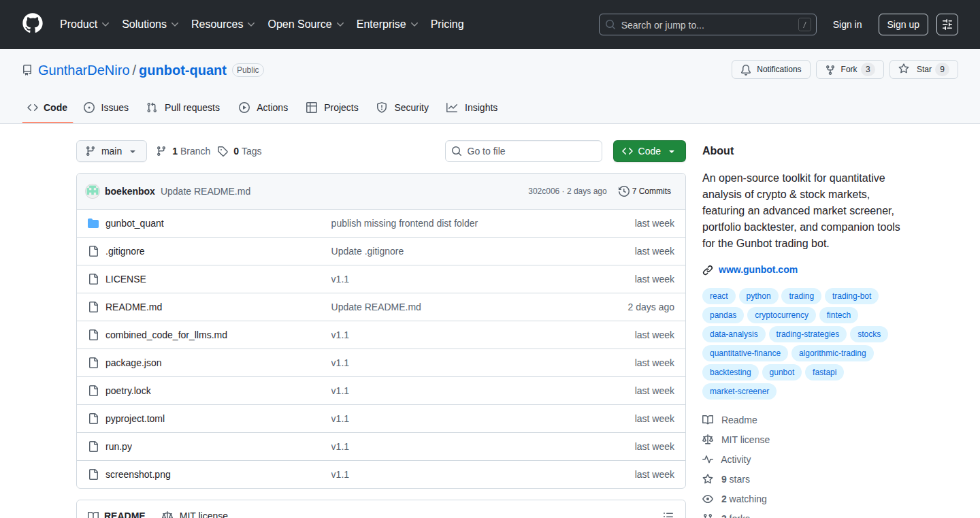Image resolution: width=980 pixels, height=518 pixels.
Task: Click the 302c006 commit hash
Action: (544, 191)
